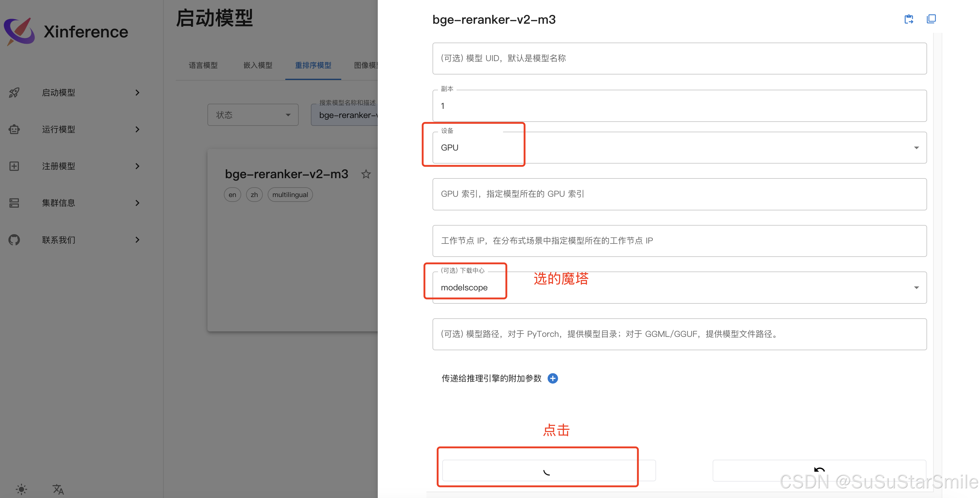
Task: Click the copy icon in panel header
Action: pos(931,19)
